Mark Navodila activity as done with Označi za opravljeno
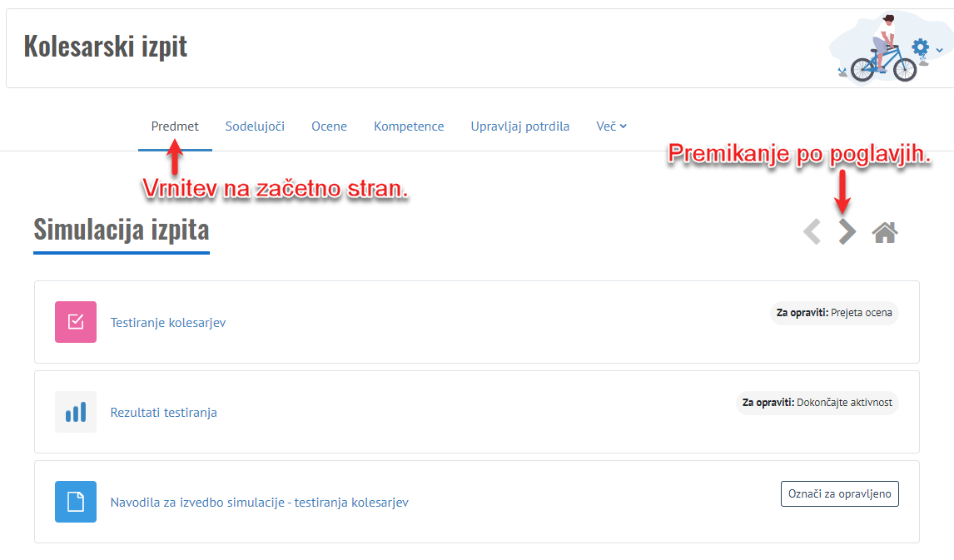Screen dimensions: 954x560 (839, 493)
